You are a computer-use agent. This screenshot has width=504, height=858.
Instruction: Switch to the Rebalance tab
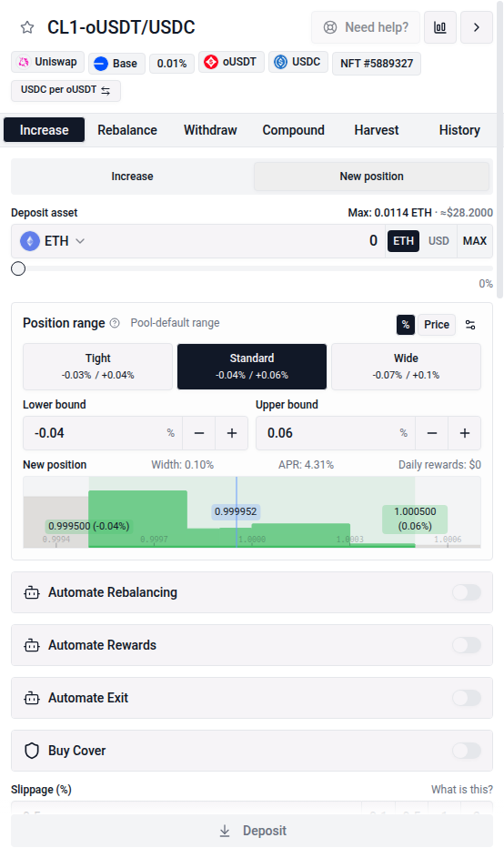point(127,130)
